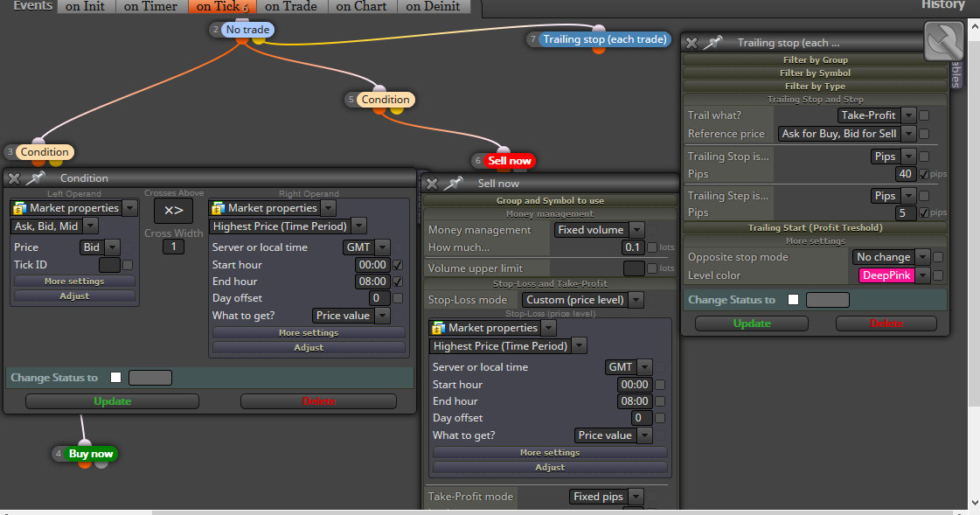Click Market properties icon in Left Operand
This screenshot has width=980, height=515.
pos(19,208)
